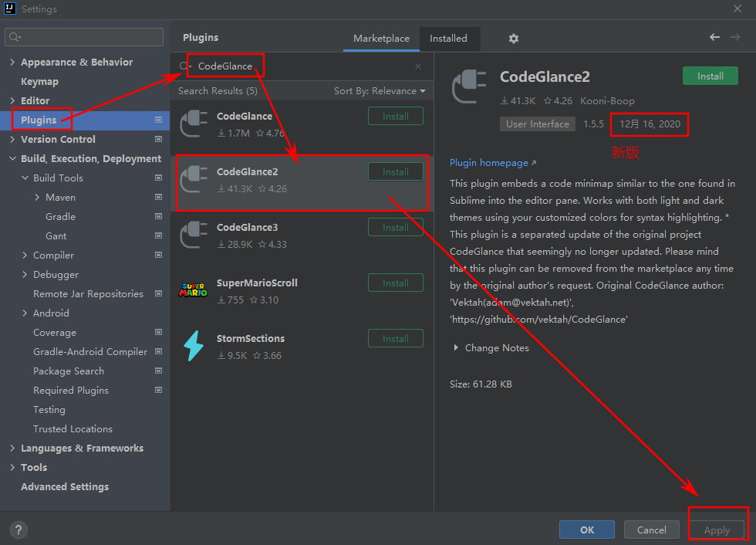Open Advanced Settings page
This screenshot has height=545, width=756.
(x=65, y=486)
